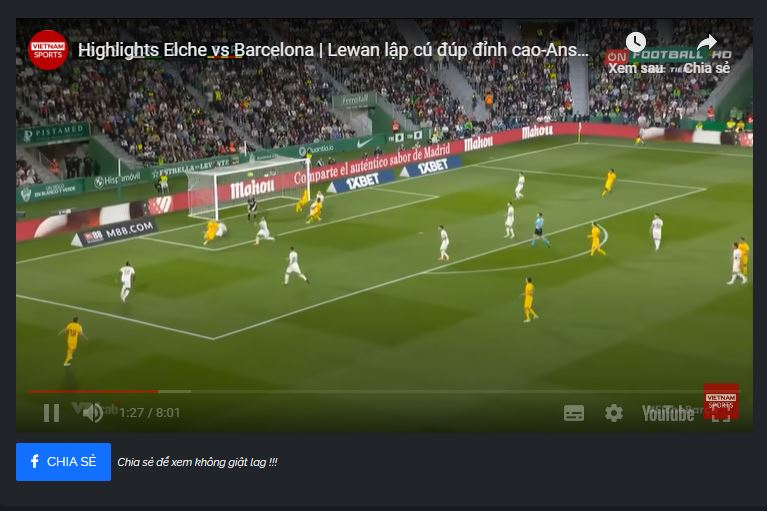Toggle subtitles with the captions icon
The image size is (767, 511).
pyautogui.click(x=574, y=413)
